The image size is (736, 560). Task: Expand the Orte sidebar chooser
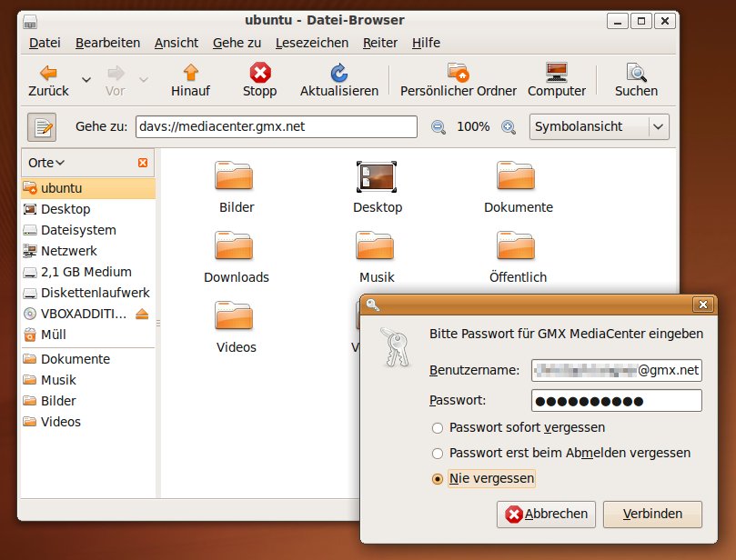pyautogui.click(x=46, y=163)
